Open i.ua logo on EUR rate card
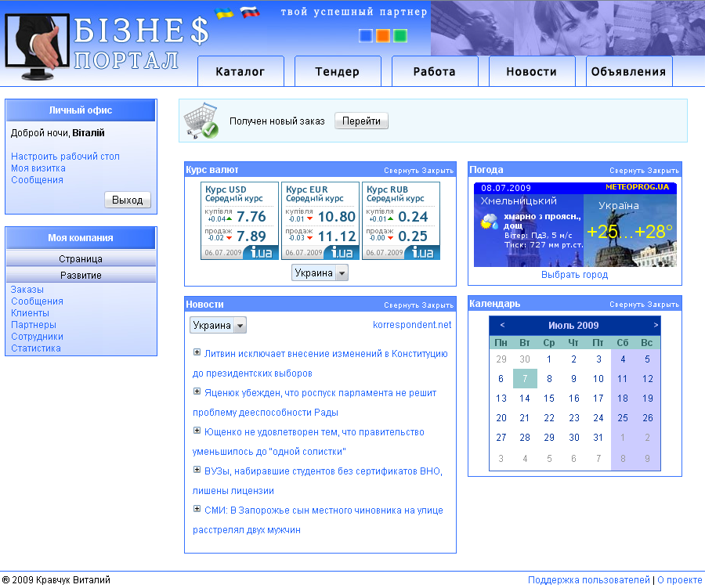 coord(342,253)
